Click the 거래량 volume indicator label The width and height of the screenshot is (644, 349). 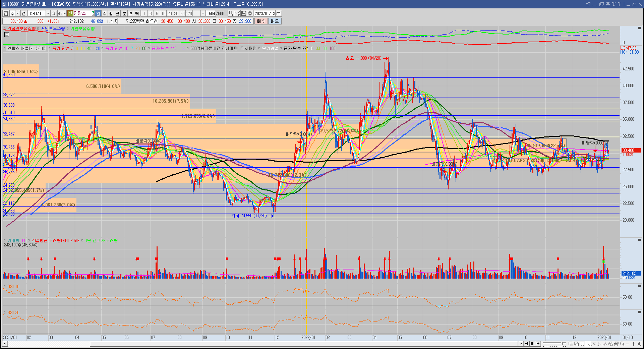click(13, 240)
